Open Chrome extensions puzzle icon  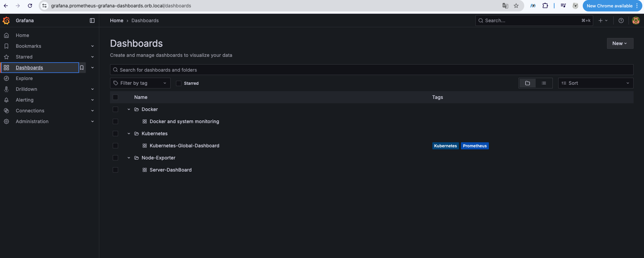pos(545,6)
